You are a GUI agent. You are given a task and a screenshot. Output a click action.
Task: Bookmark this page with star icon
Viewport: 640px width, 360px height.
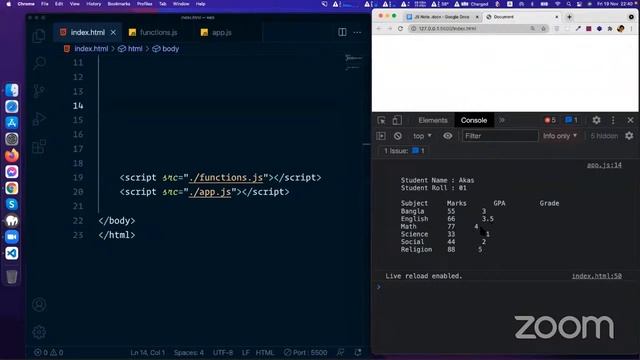pos(543,29)
